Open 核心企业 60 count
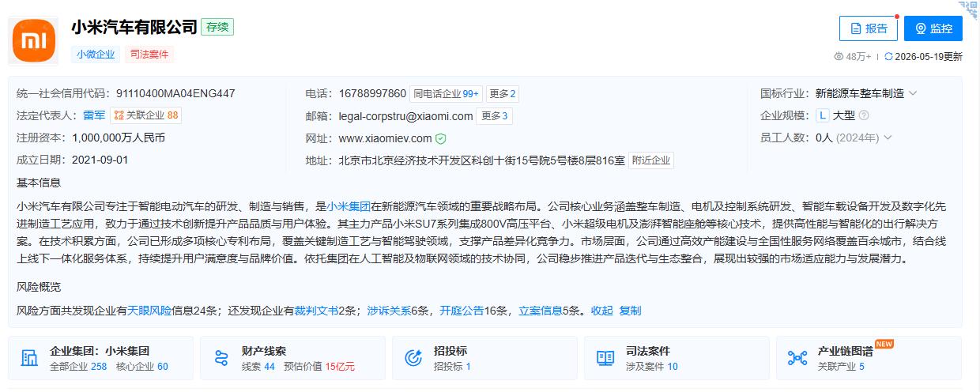The height and width of the screenshot is (392, 980). pyautogui.click(x=142, y=367)
